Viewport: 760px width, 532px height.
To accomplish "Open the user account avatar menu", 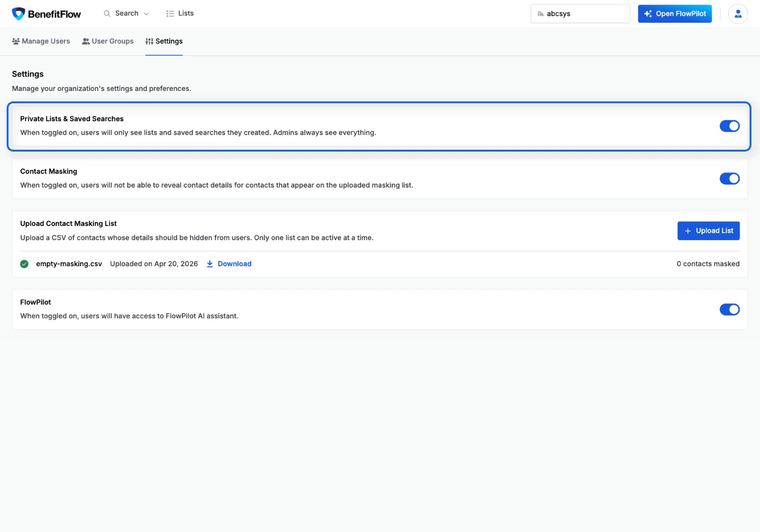I will 738,13.
